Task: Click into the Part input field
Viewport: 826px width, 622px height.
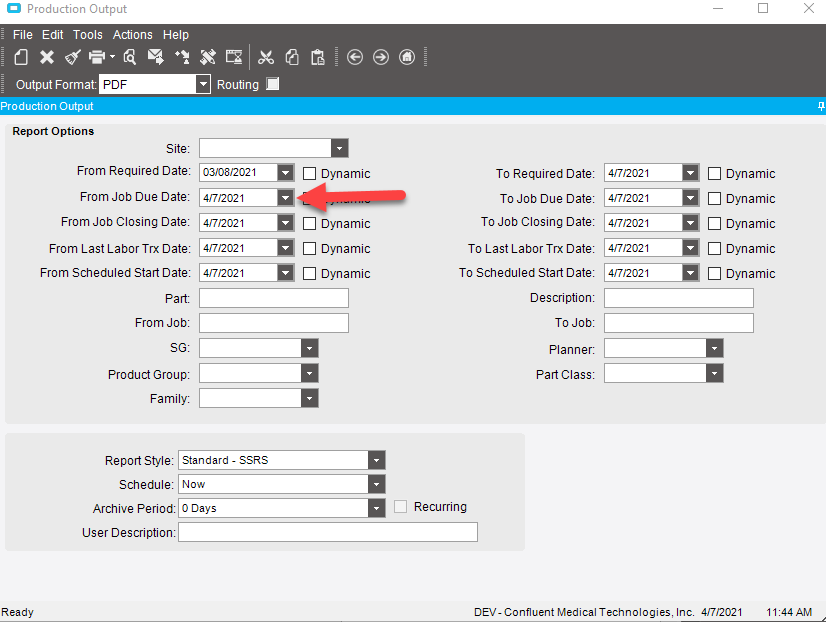Action: [x=274, y=298]
